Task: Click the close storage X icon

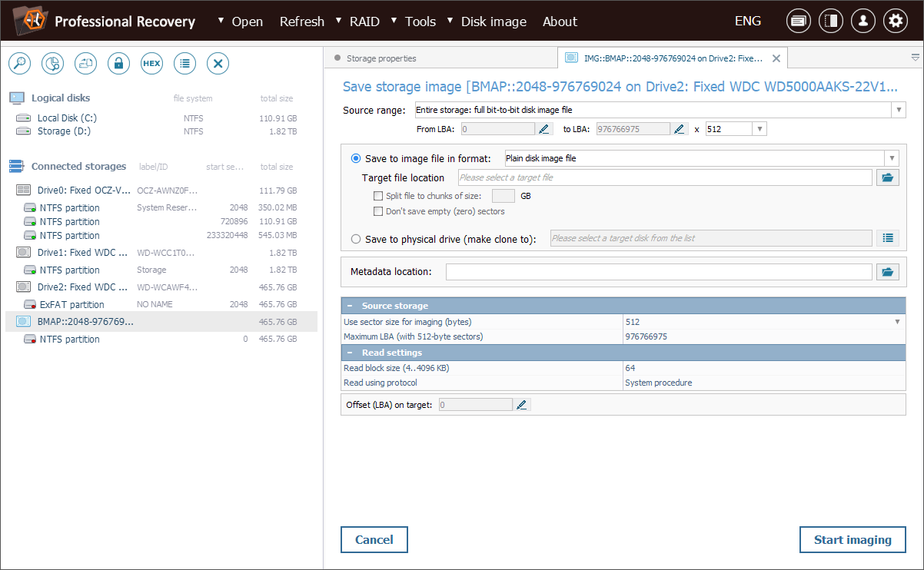Action: (x=218, y=64)
